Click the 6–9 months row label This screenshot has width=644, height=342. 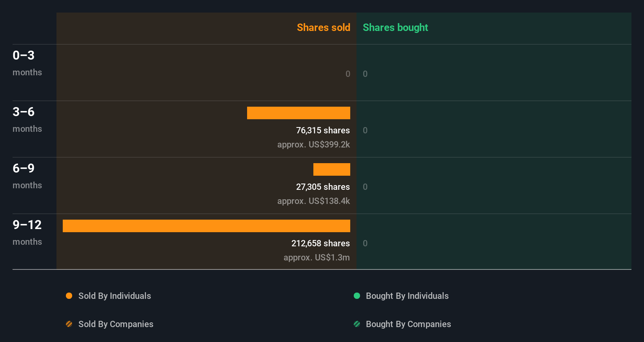tap(27, 176)
